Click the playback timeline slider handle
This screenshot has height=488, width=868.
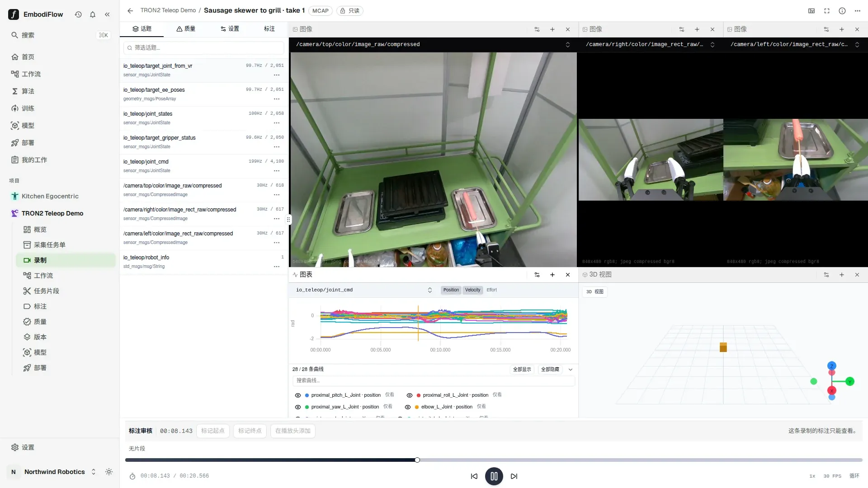(x=417, y=460)
